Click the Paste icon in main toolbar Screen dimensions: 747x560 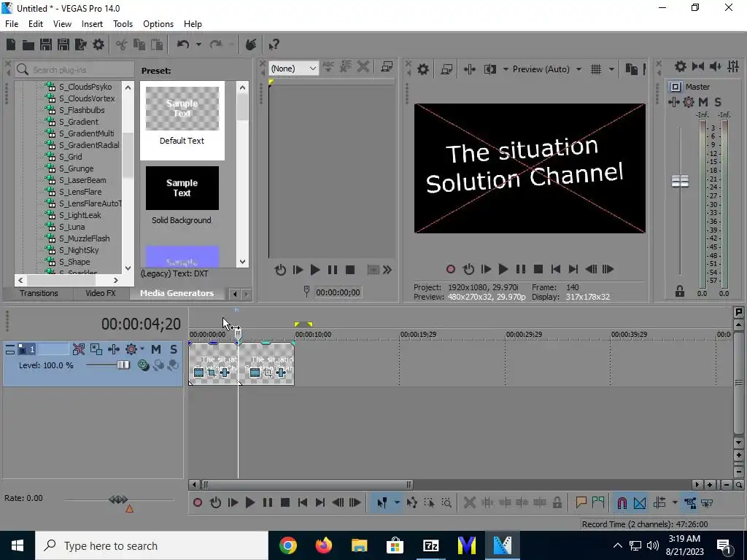(157, 44)
